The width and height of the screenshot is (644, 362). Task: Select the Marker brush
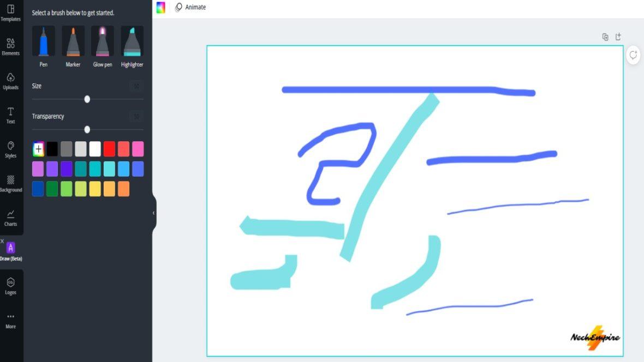(73, 43)
